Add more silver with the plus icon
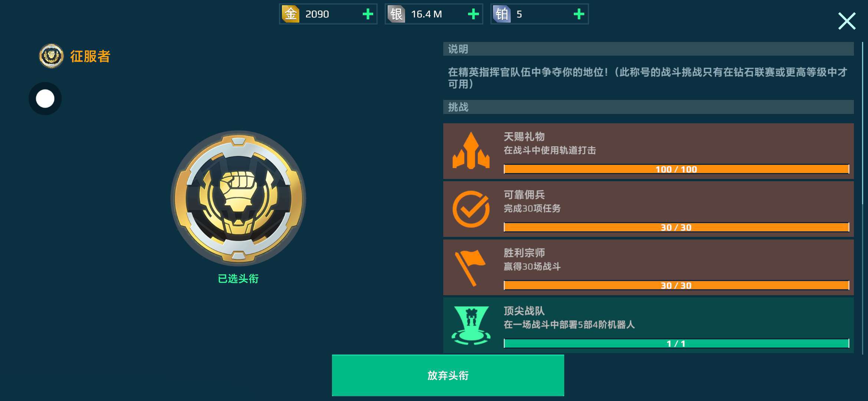 tap(473, 14)
